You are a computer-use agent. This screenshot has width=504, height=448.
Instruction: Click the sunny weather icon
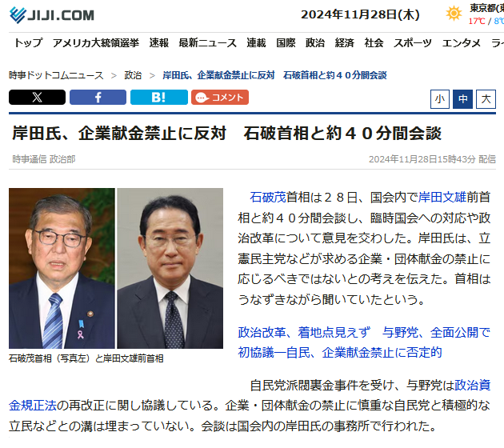click(454, 14)
